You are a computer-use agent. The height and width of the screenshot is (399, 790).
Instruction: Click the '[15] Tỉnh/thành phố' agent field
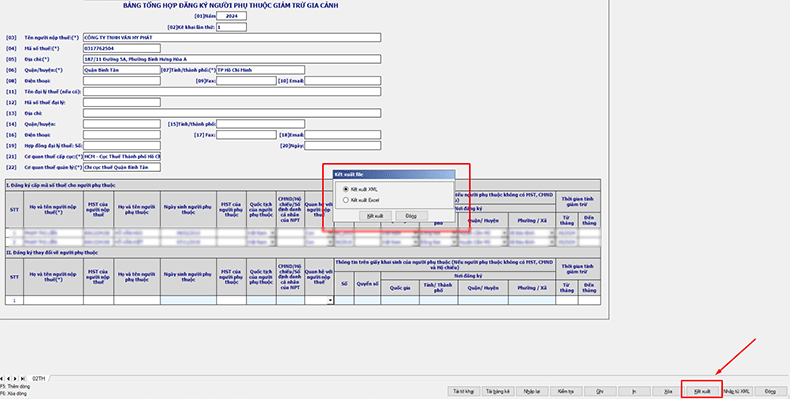point(260,124)
